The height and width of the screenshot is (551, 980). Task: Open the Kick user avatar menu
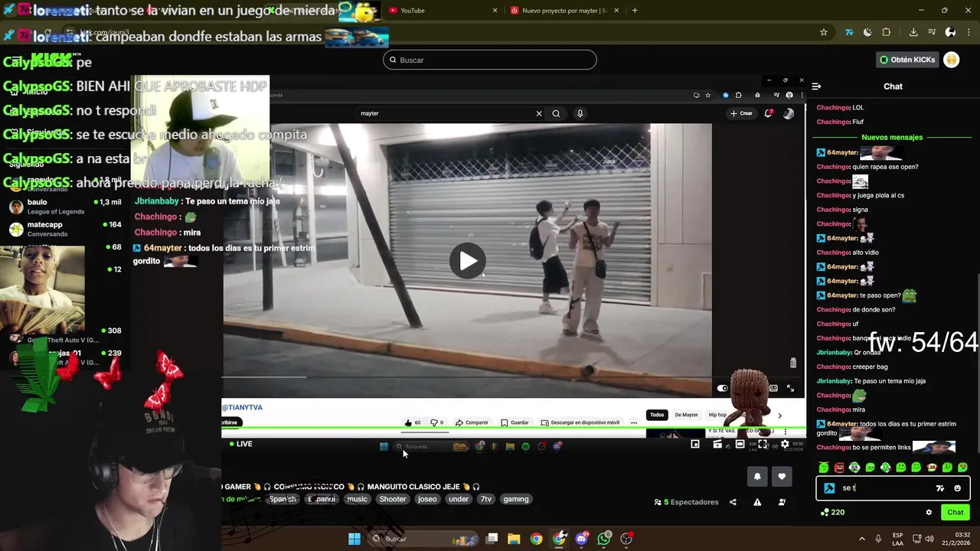952,60
